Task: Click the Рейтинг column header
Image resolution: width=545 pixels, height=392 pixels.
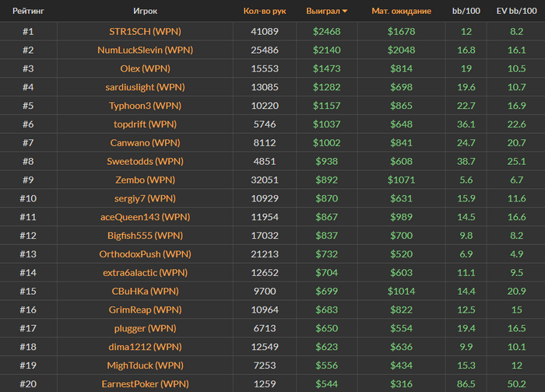Action: [27, 12]
